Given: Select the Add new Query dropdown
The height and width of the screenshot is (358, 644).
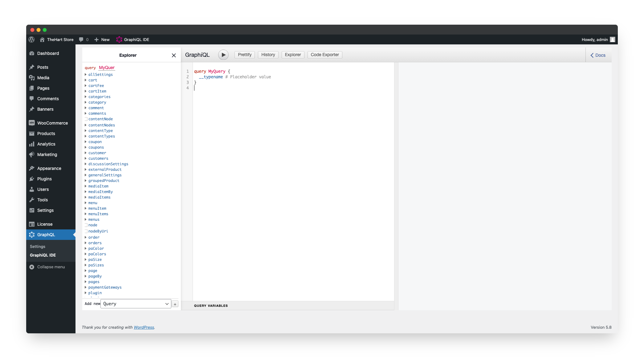Looking at the screenshot, I should 135,304.
